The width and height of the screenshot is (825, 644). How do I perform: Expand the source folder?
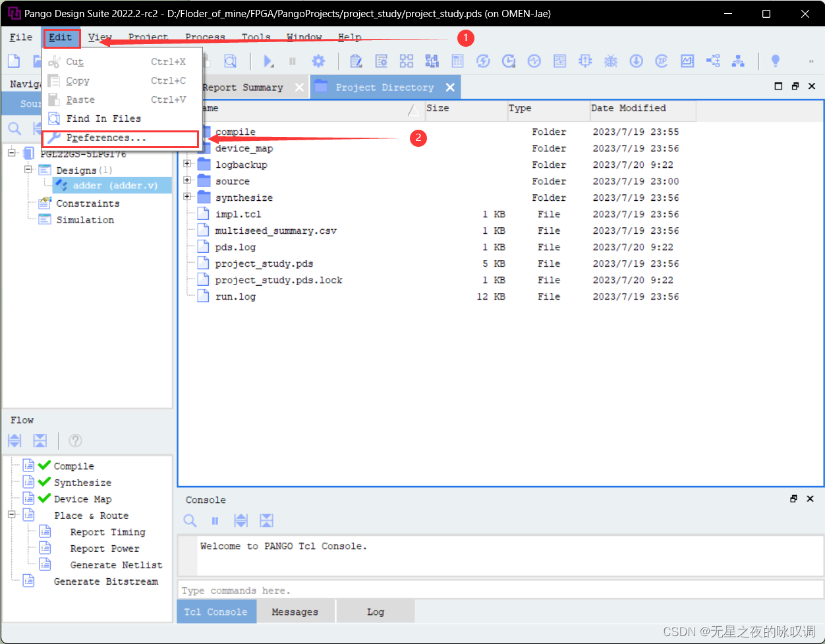click(187, 180)
